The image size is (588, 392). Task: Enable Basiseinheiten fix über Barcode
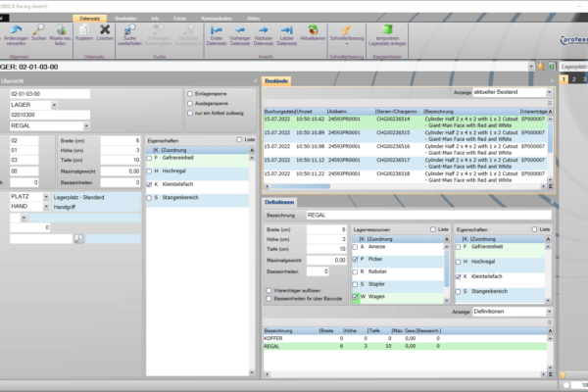(269, 299)
